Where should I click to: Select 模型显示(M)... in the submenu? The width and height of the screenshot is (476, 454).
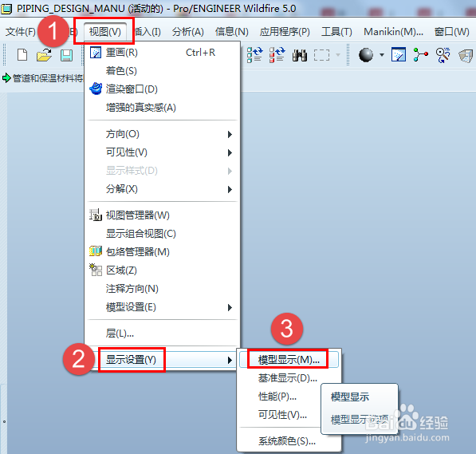pyautogui.click(x=289, y=360)
